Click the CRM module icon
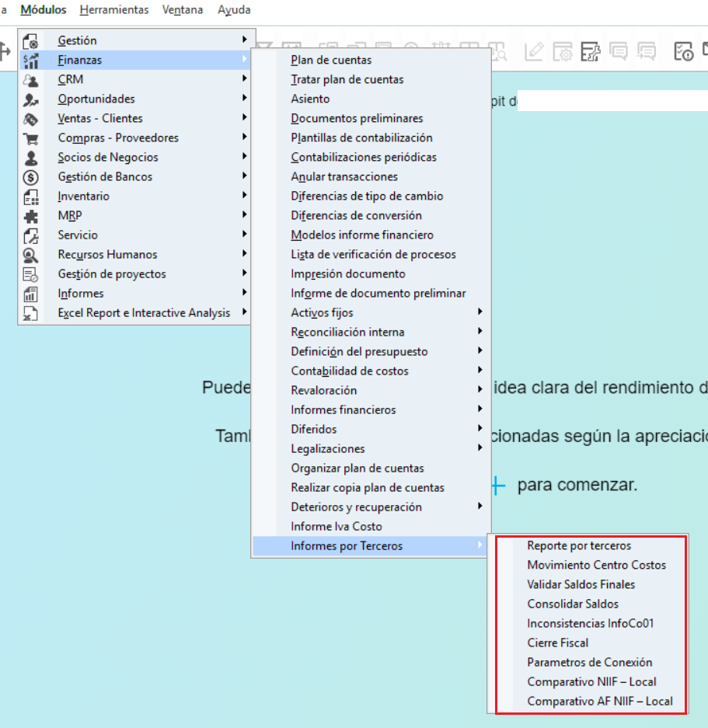 tap(30, 80)
